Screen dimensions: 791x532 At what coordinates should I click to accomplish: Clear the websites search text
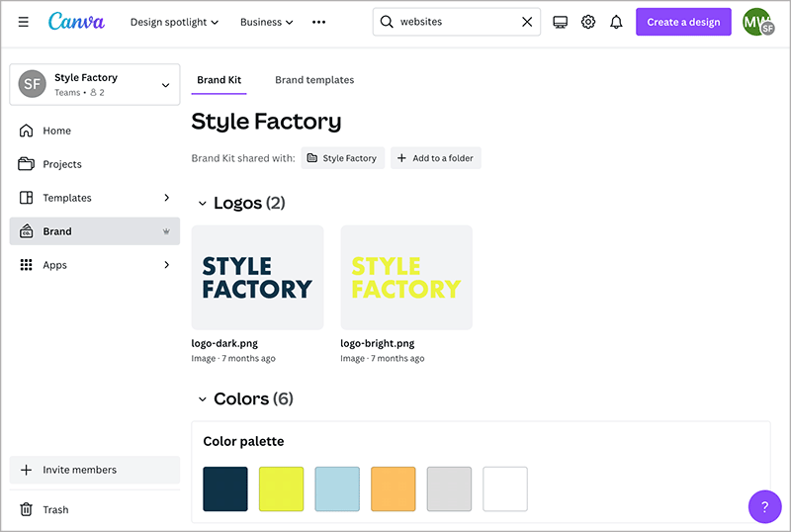click(527, 22)
